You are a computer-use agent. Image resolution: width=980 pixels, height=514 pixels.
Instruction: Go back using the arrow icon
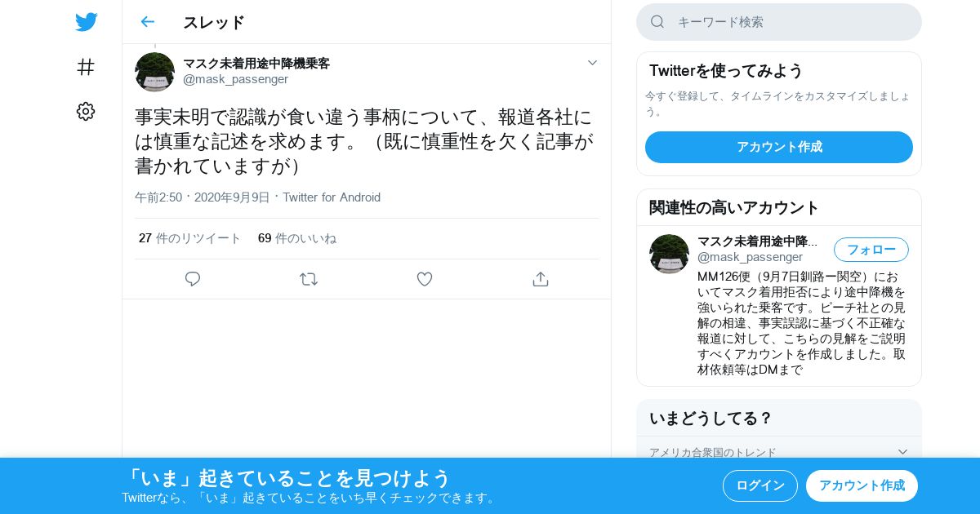pos(147,22)
